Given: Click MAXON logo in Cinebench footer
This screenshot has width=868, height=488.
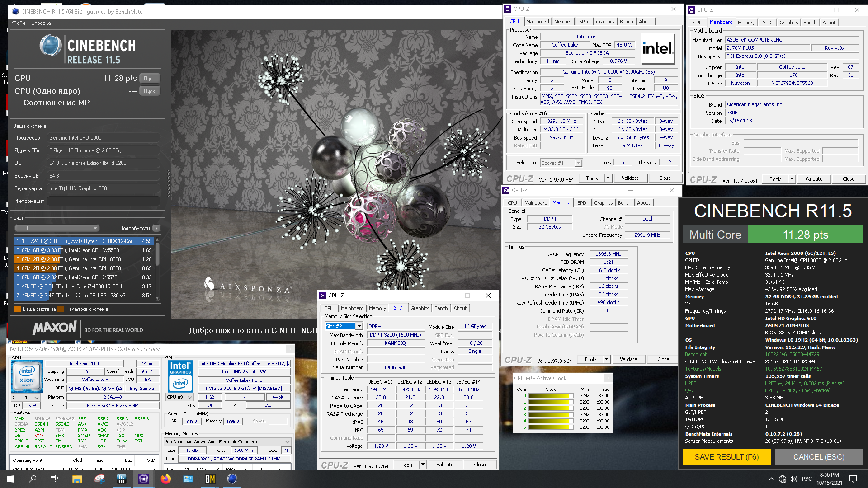Looking at the screenshot, I should pos(55,328).
